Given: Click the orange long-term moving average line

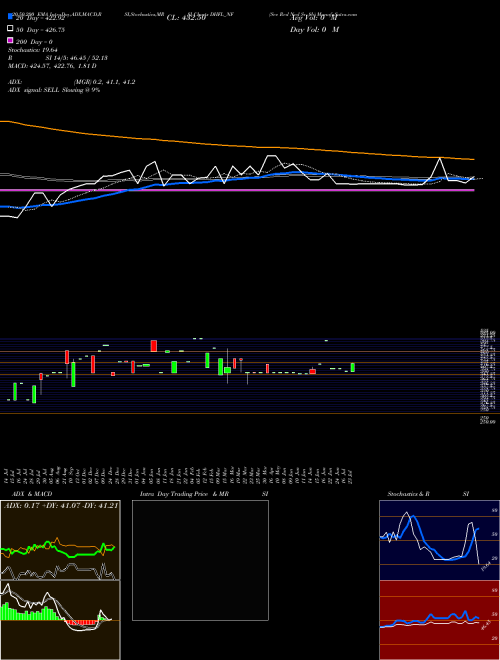Looking at the screenshot, I should click(x=236, y=146).
